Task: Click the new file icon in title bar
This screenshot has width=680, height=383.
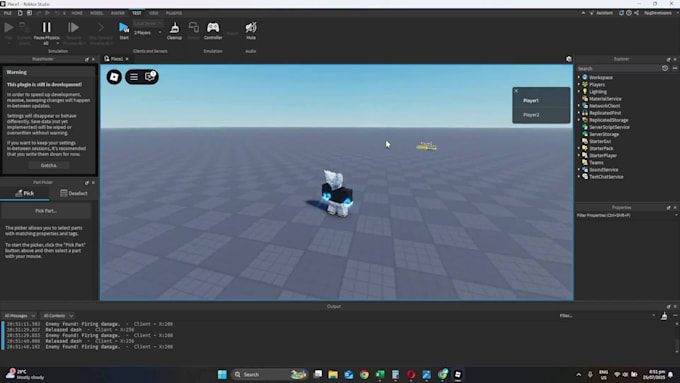Action: 20,13
